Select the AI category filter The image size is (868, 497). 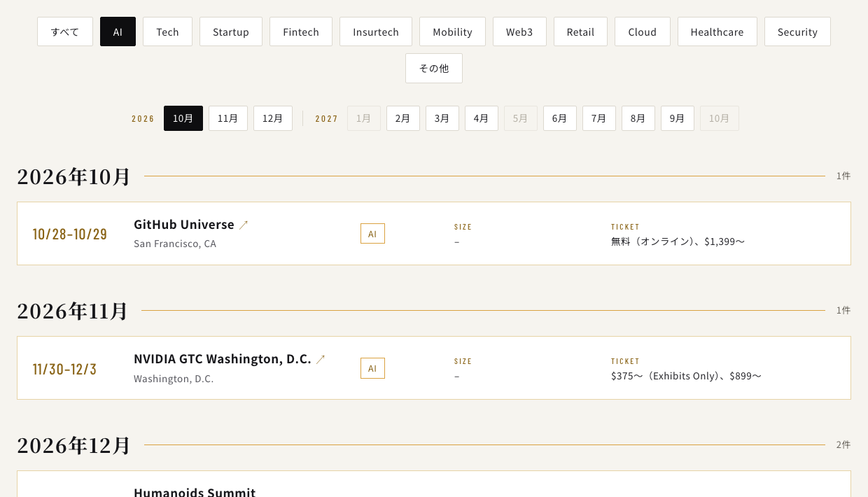point(118,31)
